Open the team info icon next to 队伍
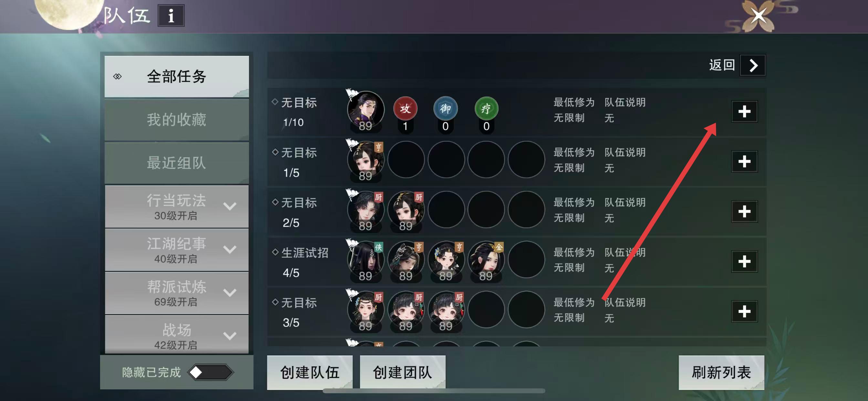 [171, 15]
